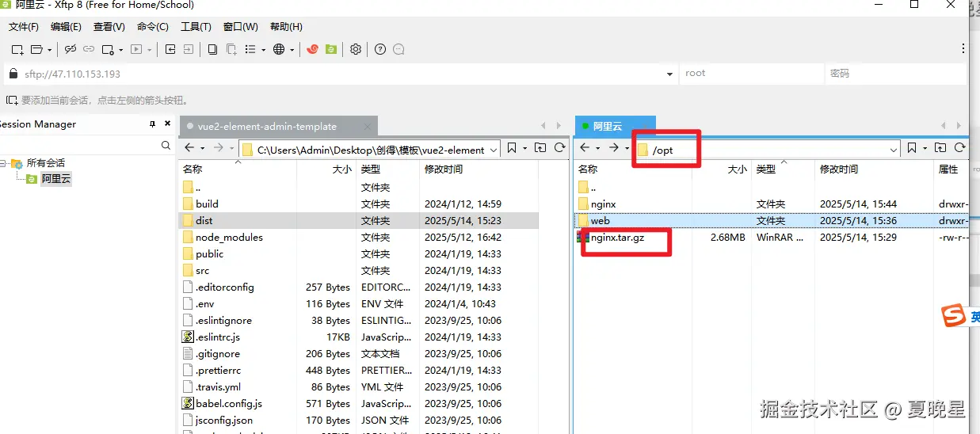Image resolution: width=980 pixels, height=434 pixels.
Task: Open the 帮助(H) menu
Action: [286, 27]
